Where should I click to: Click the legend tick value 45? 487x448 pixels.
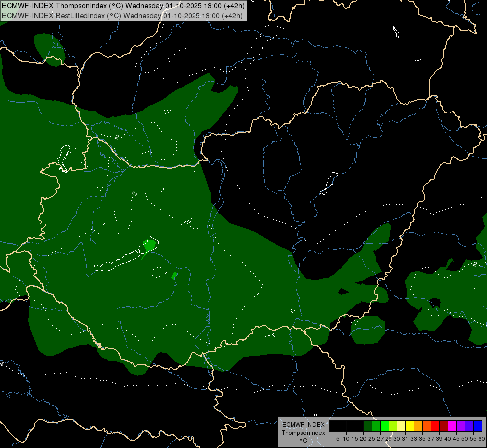pos(456,439)
